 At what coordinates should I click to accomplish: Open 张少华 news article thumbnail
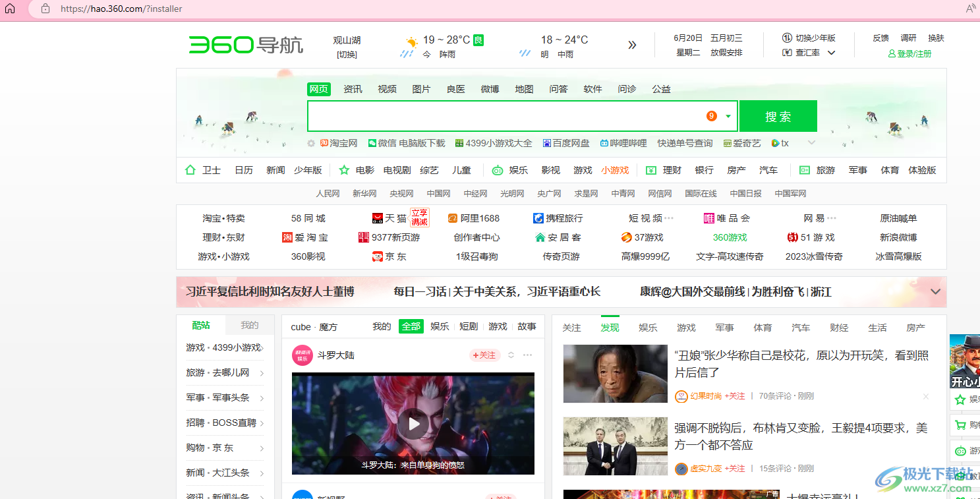point(615,374)
